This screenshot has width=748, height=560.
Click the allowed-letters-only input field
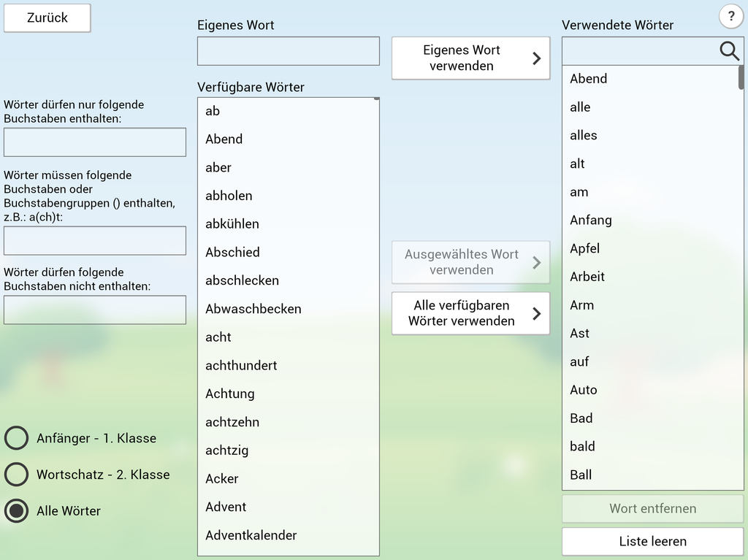[95, 142]
